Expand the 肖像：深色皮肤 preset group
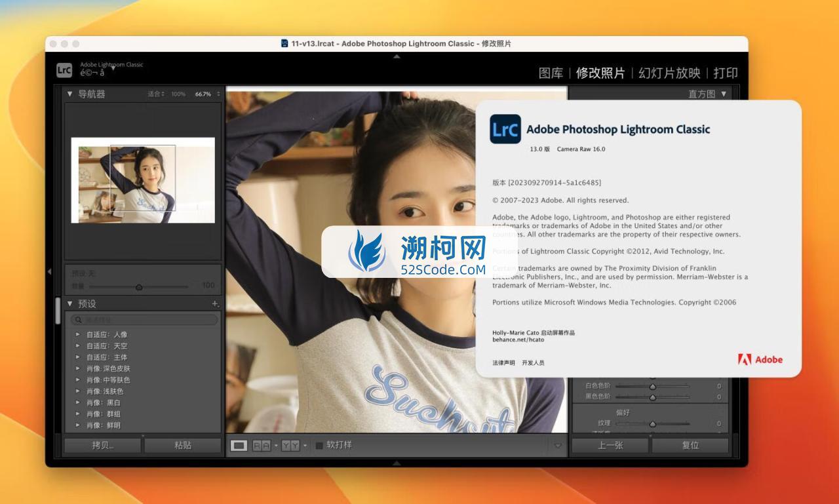The height and width of the screenshot is (504, 839). click(77, 368)
